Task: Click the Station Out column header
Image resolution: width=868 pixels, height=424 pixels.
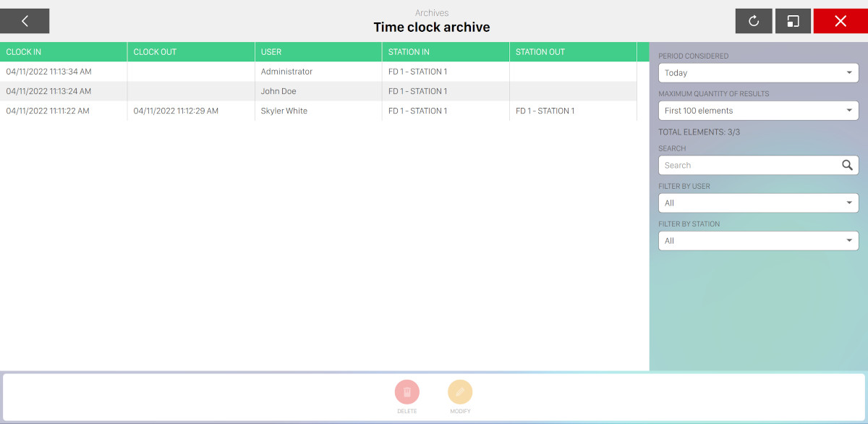Action: 573,52
